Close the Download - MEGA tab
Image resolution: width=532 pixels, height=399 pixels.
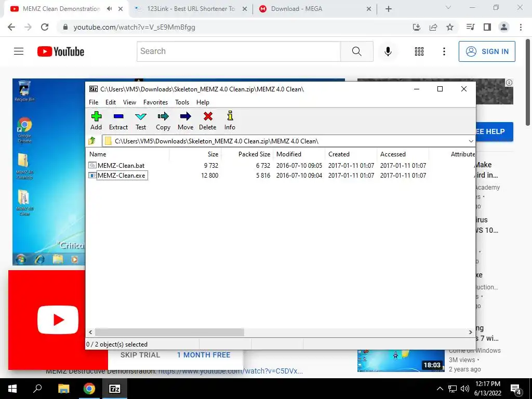pos(369,9)
